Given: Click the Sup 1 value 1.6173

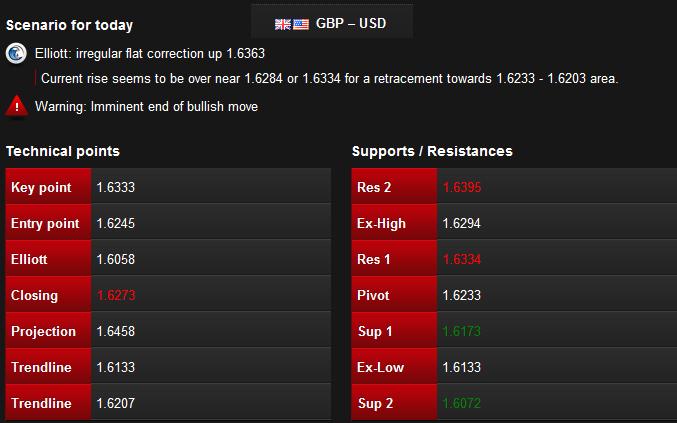Looking at the screenshot, I should pos(462,331).
